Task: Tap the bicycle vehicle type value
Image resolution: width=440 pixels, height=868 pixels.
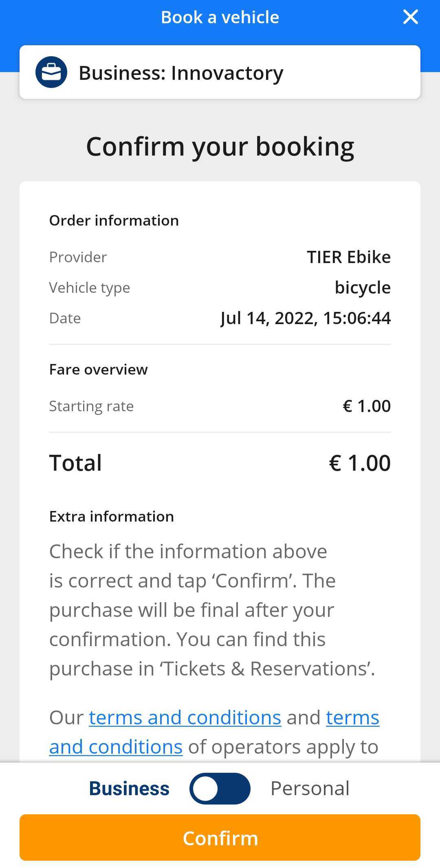Action: [x=363, y=288]
